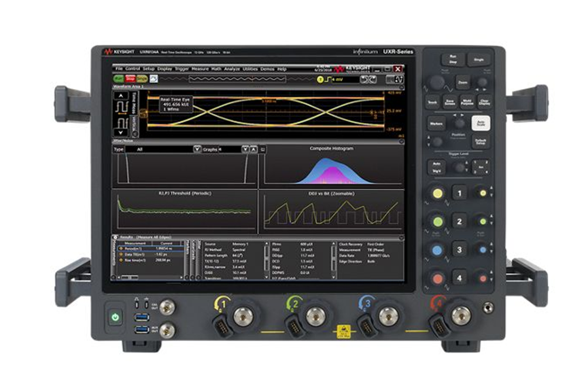Click the down arrow in the measurement sidebar

pyautogui.click(x=121, y=132)
